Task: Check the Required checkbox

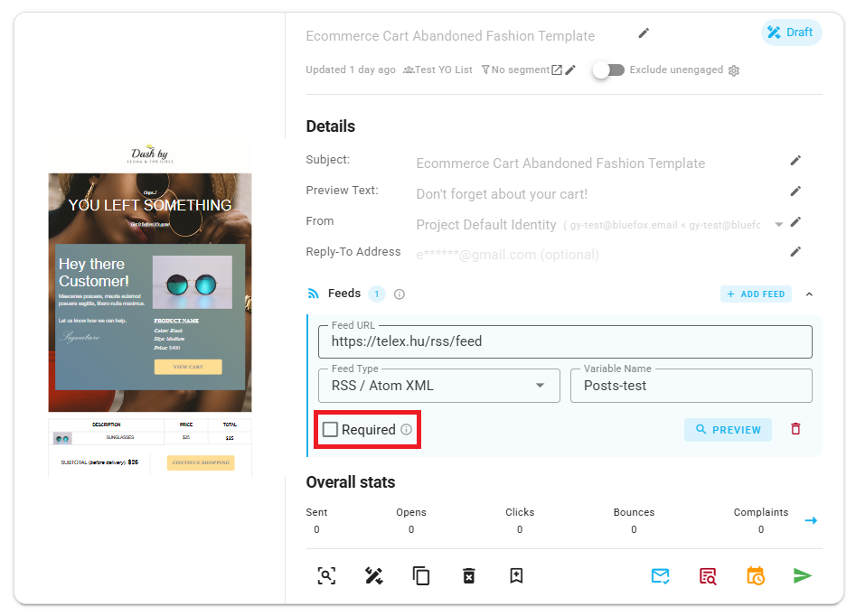Action: pyautogui.click(x=330, y=429)
